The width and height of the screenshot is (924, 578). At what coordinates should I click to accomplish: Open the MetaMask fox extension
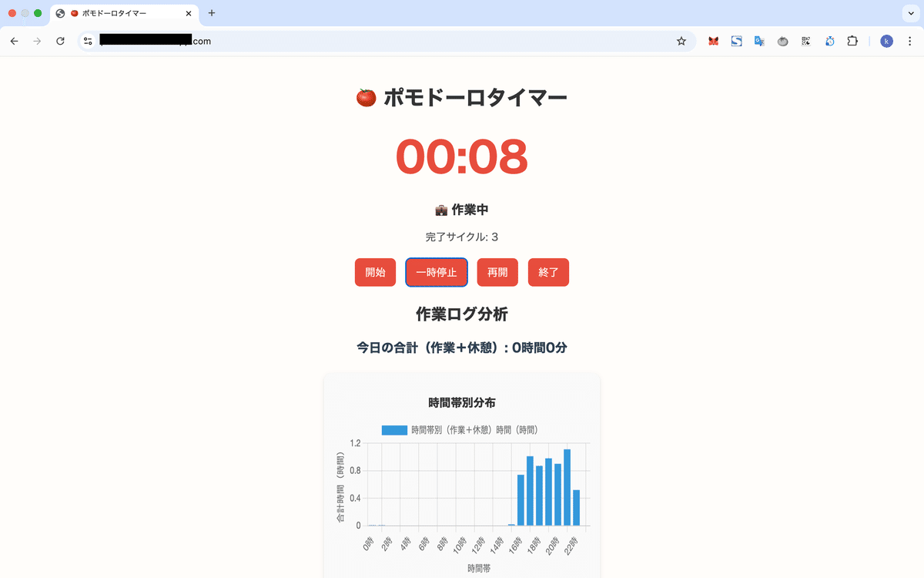[713, 41]
